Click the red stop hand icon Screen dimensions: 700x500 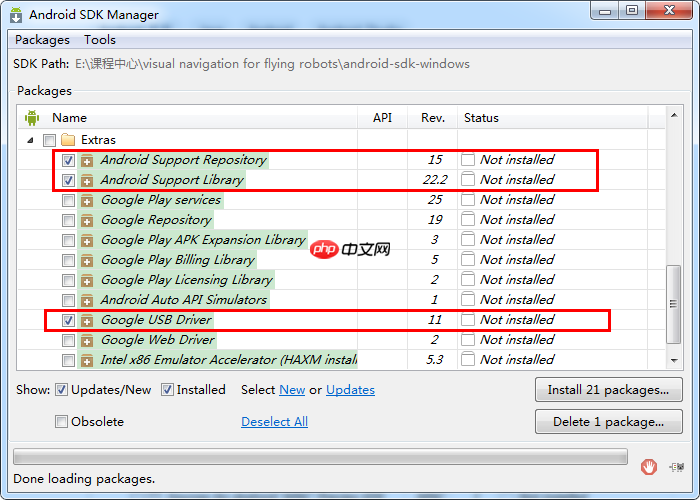tap(649, 467)
